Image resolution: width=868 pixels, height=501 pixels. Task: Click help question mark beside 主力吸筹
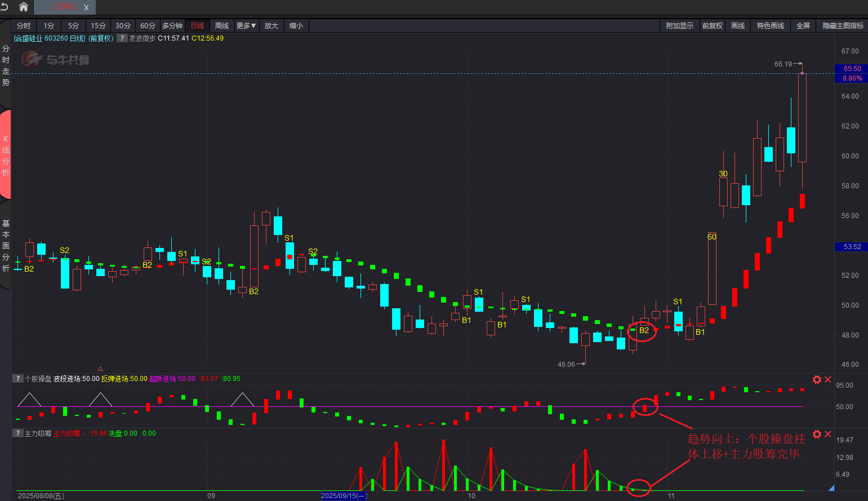(18, 433)
